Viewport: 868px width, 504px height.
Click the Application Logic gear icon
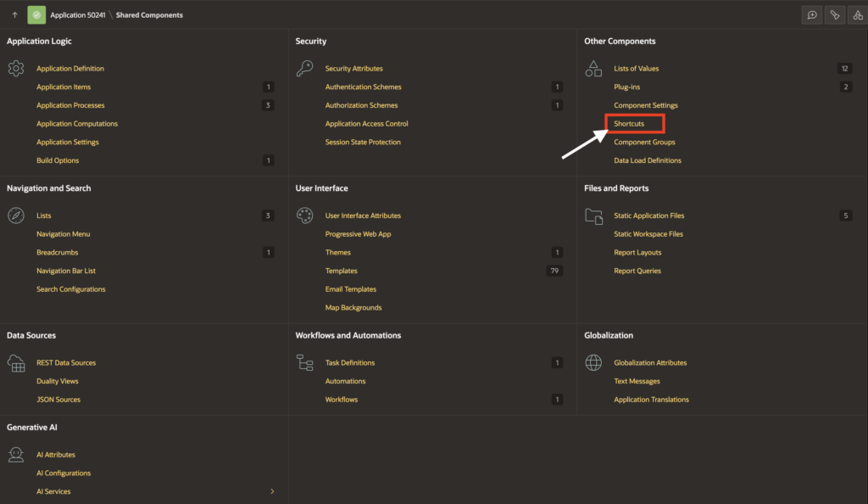coord(16,69)
